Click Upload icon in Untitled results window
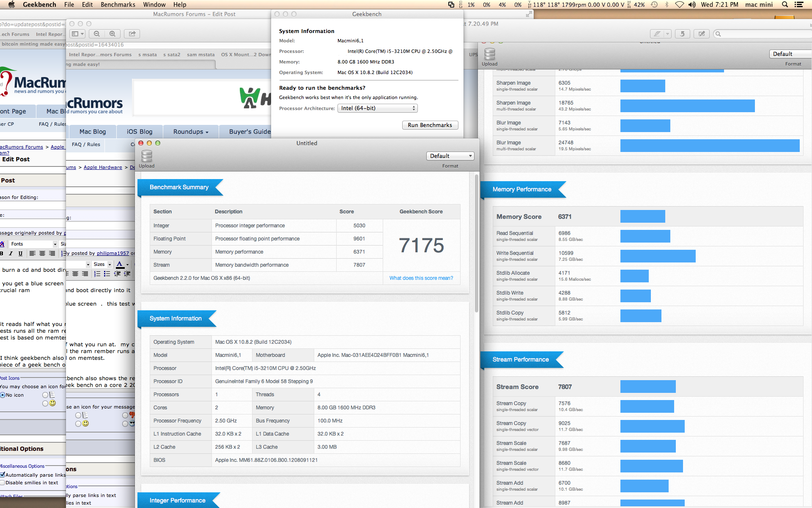 (x=147, y=157)
